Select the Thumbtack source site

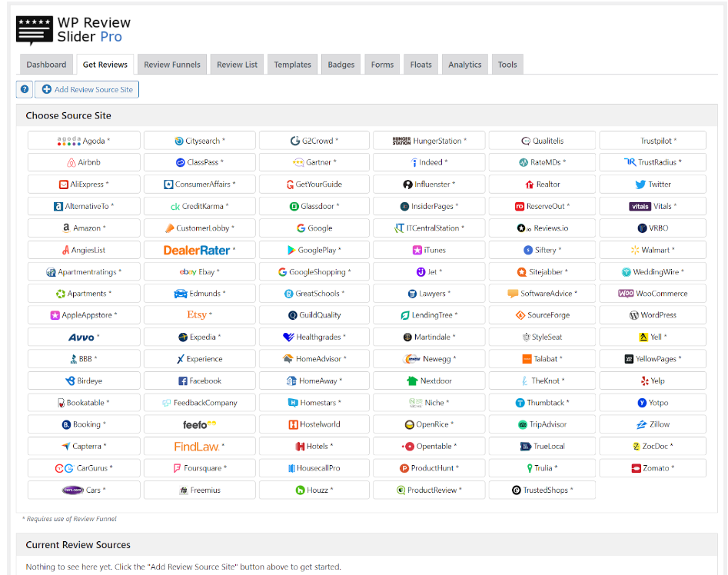pyautogui.click(x=542, y=402)
